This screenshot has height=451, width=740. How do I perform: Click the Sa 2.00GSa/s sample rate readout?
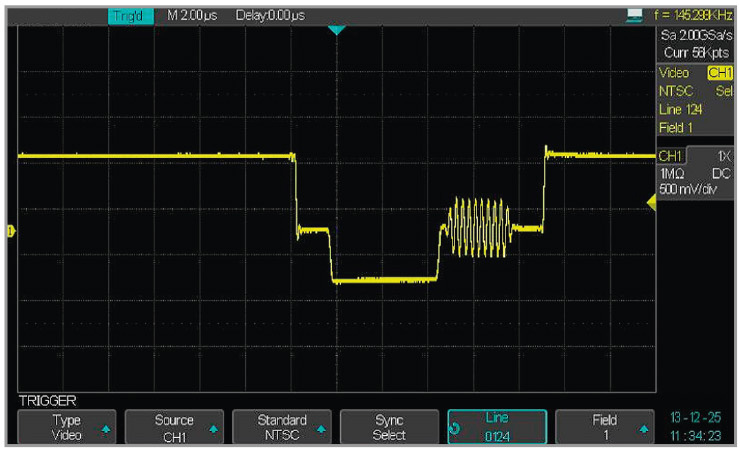click(696, 35)
